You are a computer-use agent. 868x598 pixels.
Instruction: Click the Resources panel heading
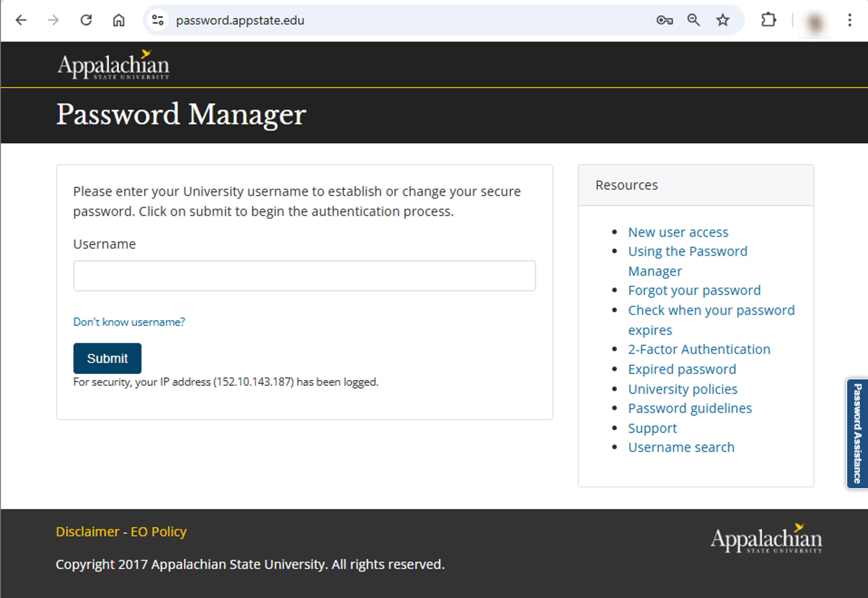(x=627, y=185)
